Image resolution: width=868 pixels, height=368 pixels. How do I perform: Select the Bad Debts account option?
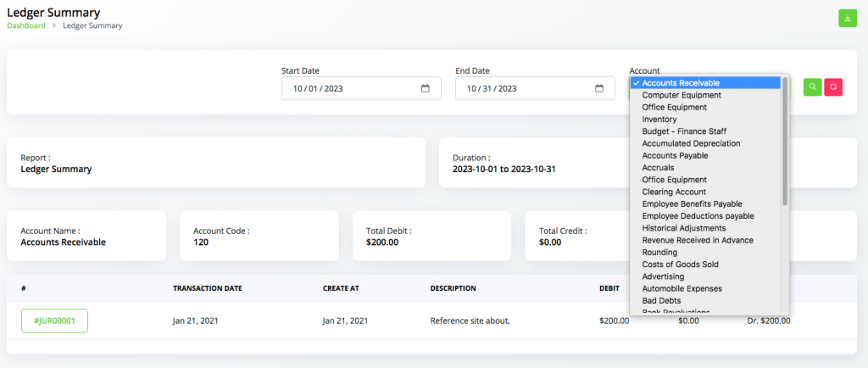click(661, 300)
